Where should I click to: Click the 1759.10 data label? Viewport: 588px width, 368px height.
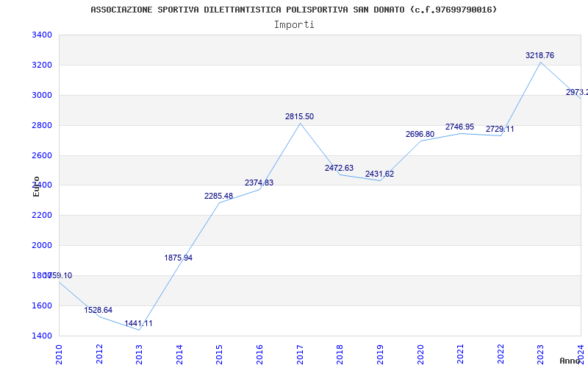pyautogui.click(x=58, y=275)
